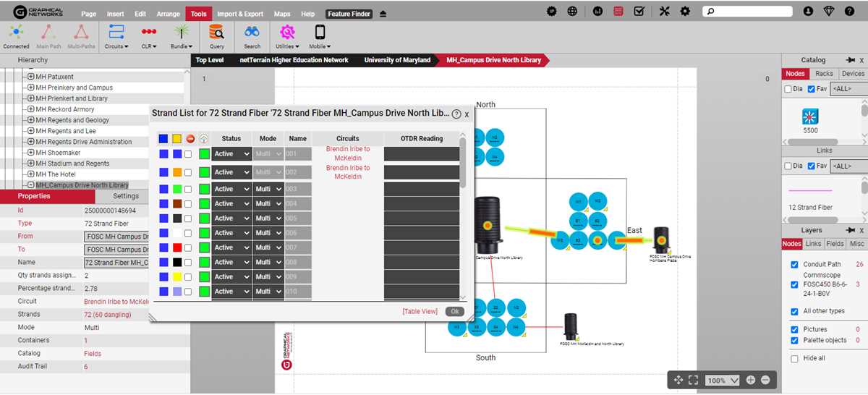Click the eject icon beside Feature Finder
This screenshot has width=868, height=395.
(383, 14)
